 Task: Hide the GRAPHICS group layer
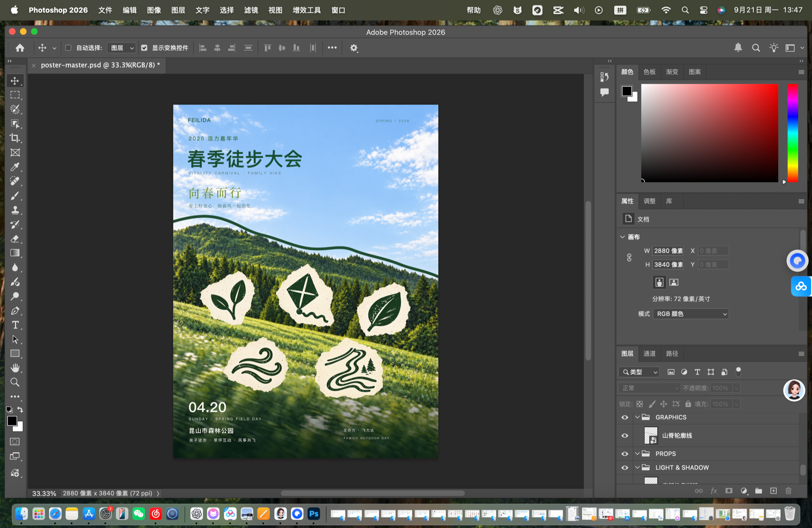[x=625, y=418]
